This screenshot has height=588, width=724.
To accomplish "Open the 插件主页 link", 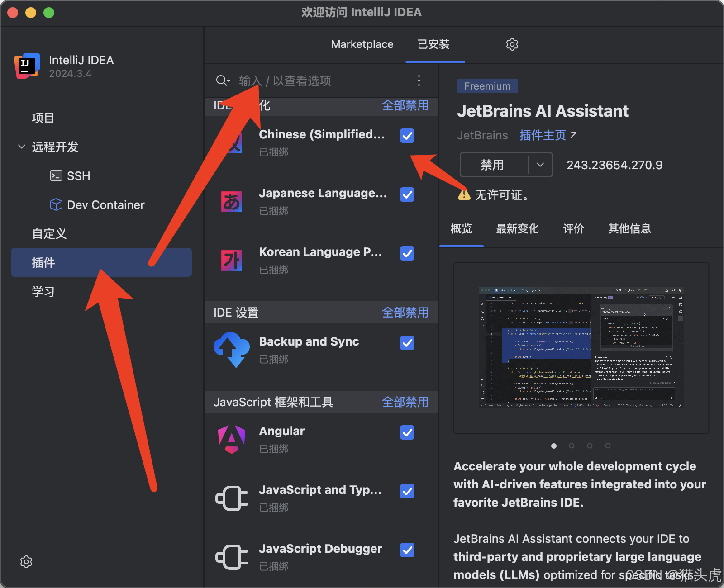I will tap(543, 135).
